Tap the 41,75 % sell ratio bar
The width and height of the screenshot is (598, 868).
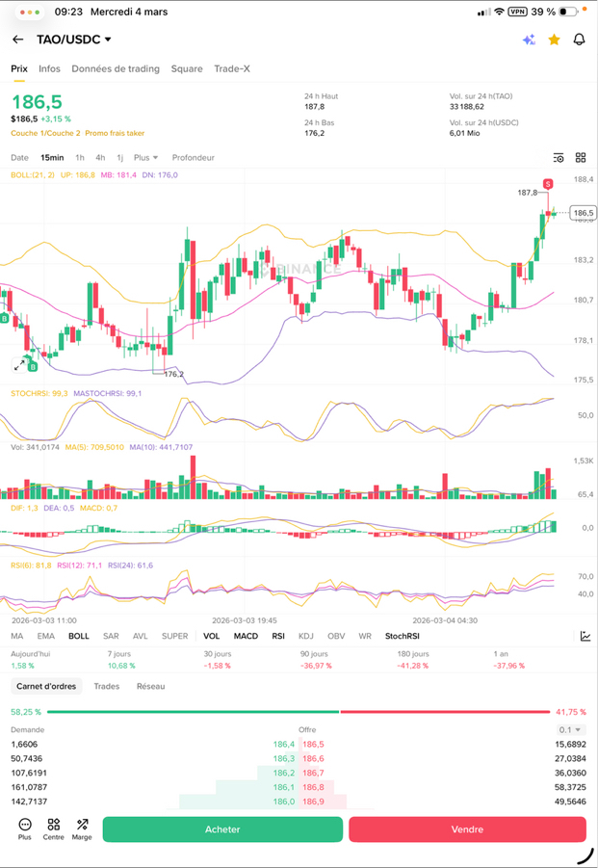445,712
